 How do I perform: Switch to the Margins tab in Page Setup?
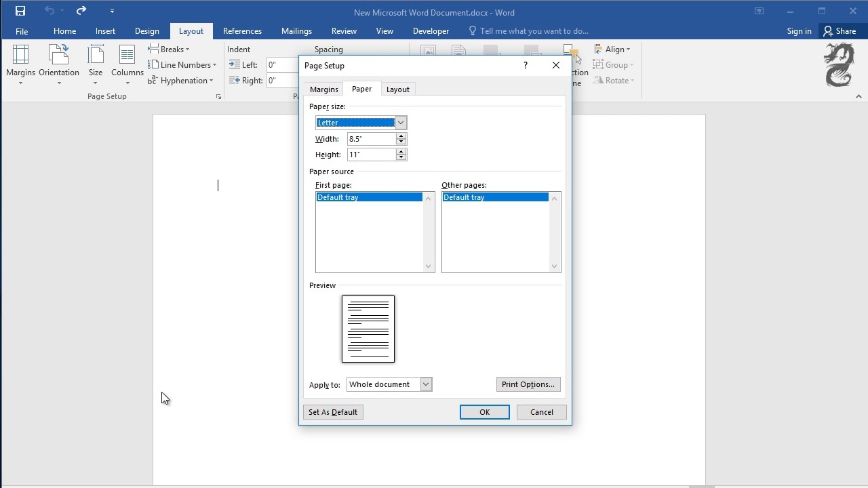tap(323, 89)
